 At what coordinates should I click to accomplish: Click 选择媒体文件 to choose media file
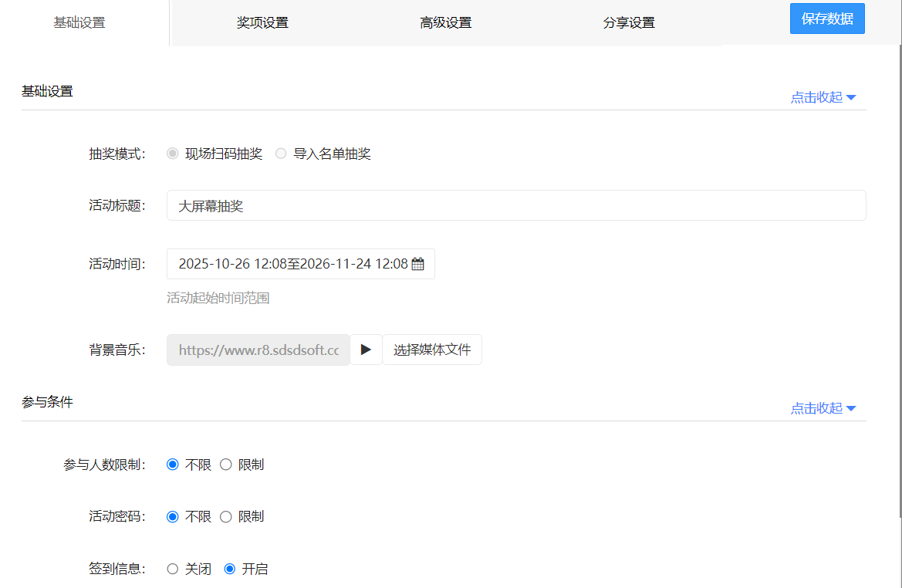(x=431, y=349)
